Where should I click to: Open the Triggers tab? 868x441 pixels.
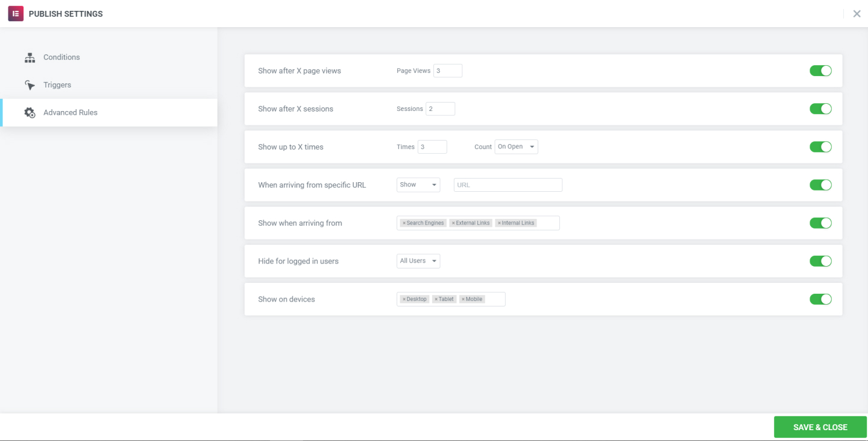tap(108, 85)
